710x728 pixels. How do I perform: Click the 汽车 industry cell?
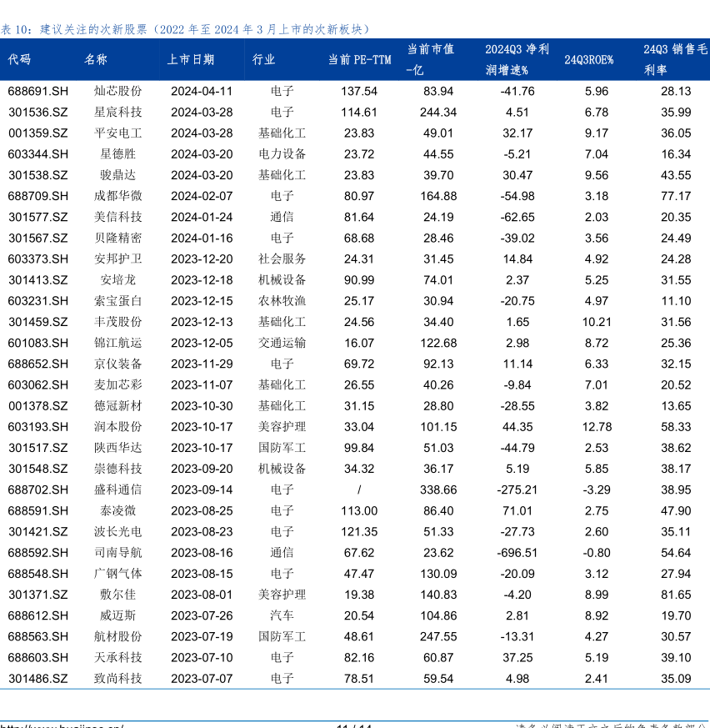click(282, 615)
